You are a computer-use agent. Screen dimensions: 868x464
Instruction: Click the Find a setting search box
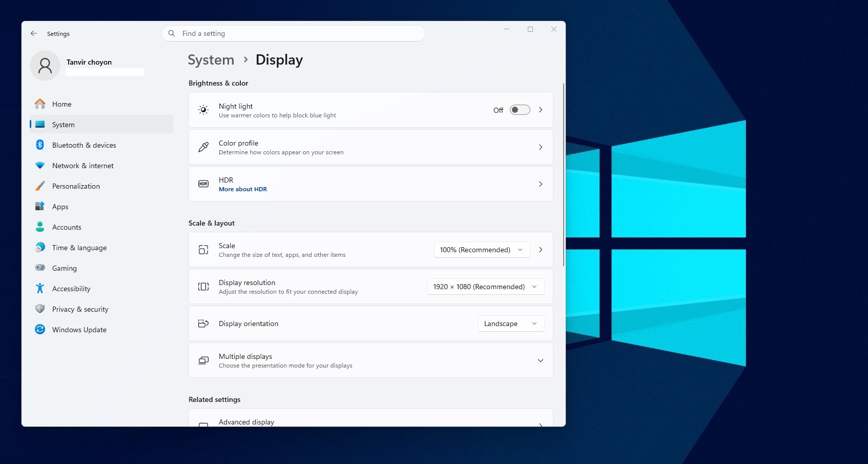pyautogui.click(x=294, y=33)
